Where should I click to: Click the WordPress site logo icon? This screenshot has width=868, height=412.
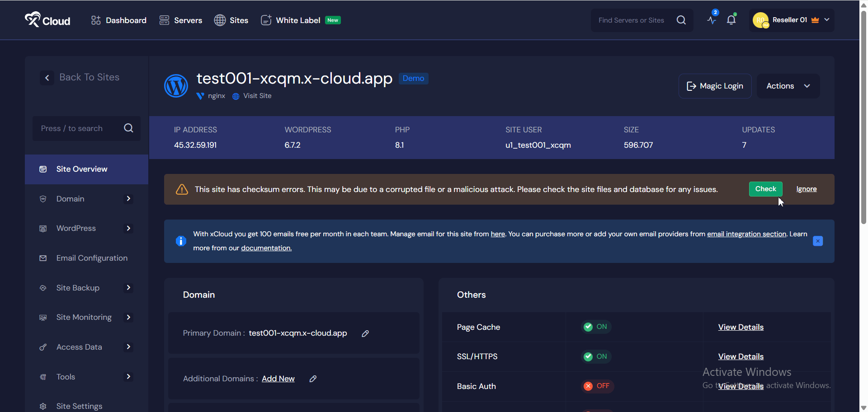tap(176, 86)
